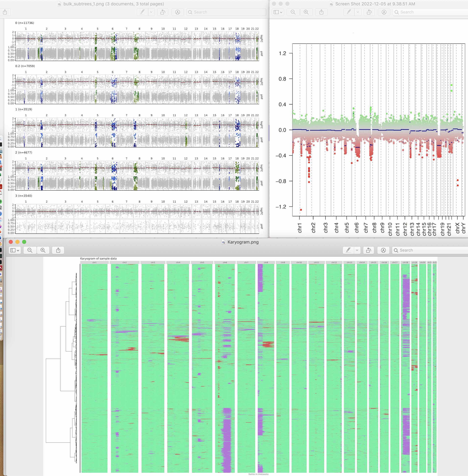Share Karyogram.png via the share icon
This screenshot has height=476, width=468.
(x=58, y=250)
